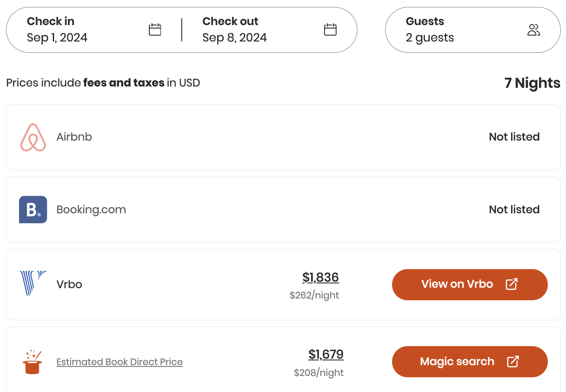Click the Vrbo logo icon
This screenshot has width=566, height=392.
point(33,283)
